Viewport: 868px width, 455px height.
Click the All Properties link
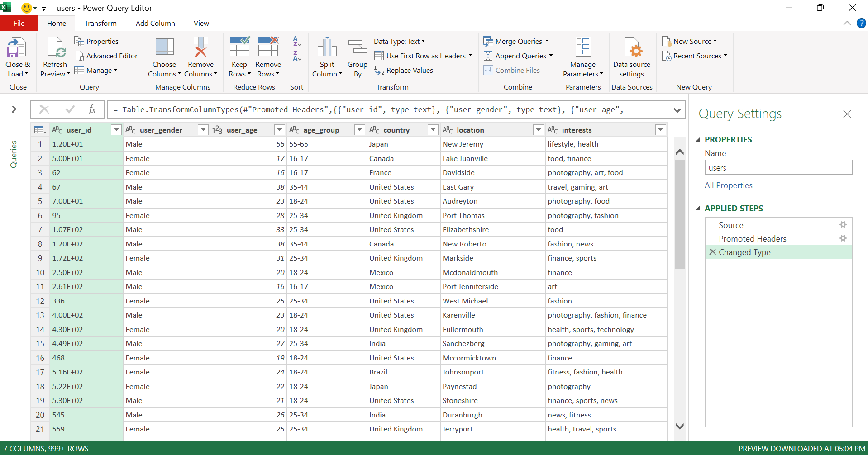pyautogui.click(x=728, y=185)
